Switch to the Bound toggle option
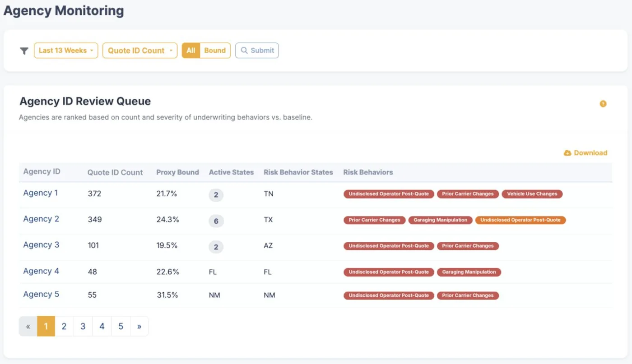The height and width of the screenshot is (364, 632). click(215, 51)
